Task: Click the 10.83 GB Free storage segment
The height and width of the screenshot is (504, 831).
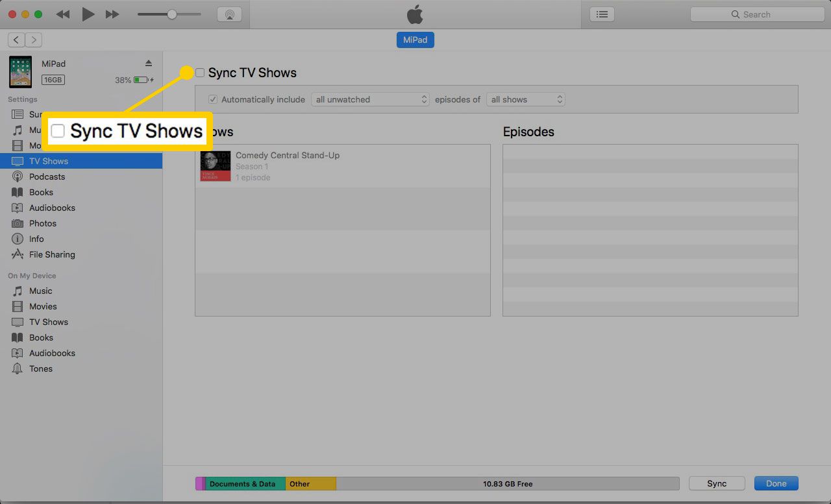Action: pyautogui.click(x=508, y=484)
